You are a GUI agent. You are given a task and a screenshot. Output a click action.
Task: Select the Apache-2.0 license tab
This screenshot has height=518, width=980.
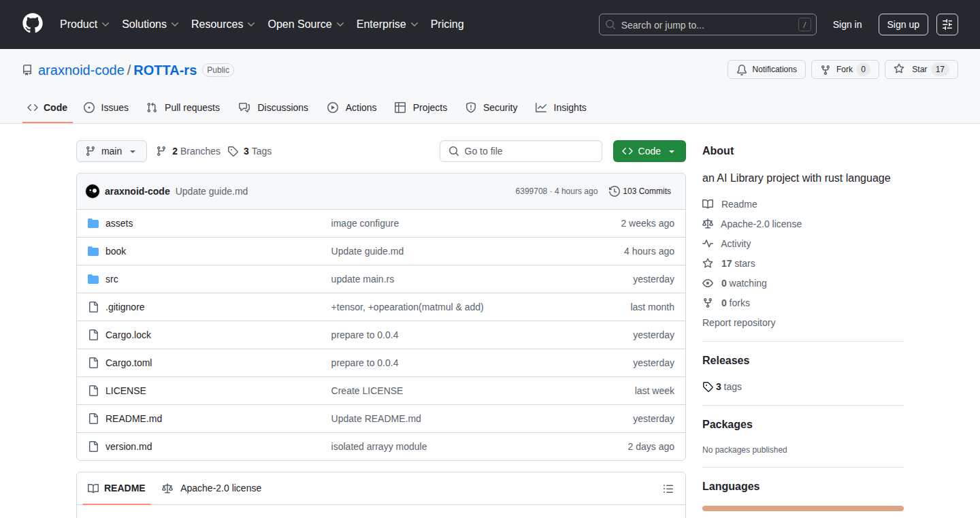click(x=212, y=488)
